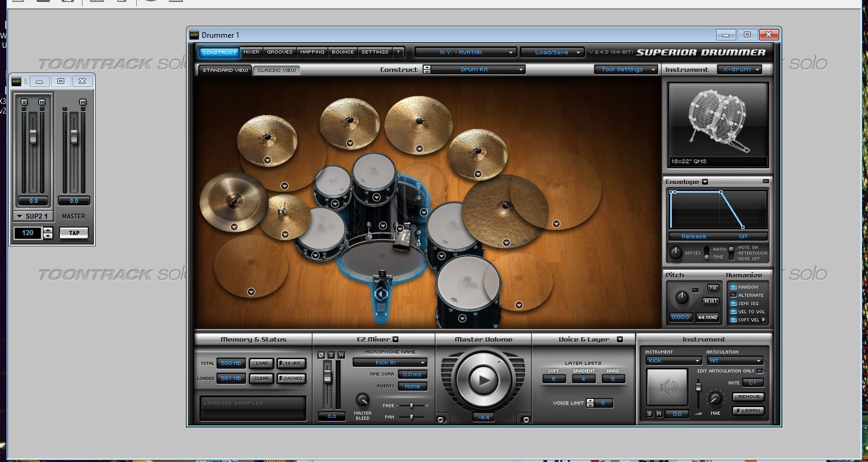868x462 pixels.
Task: Toggle the Envelope on/off LED button
Action: pyautogui.click(x=765, y=182)
